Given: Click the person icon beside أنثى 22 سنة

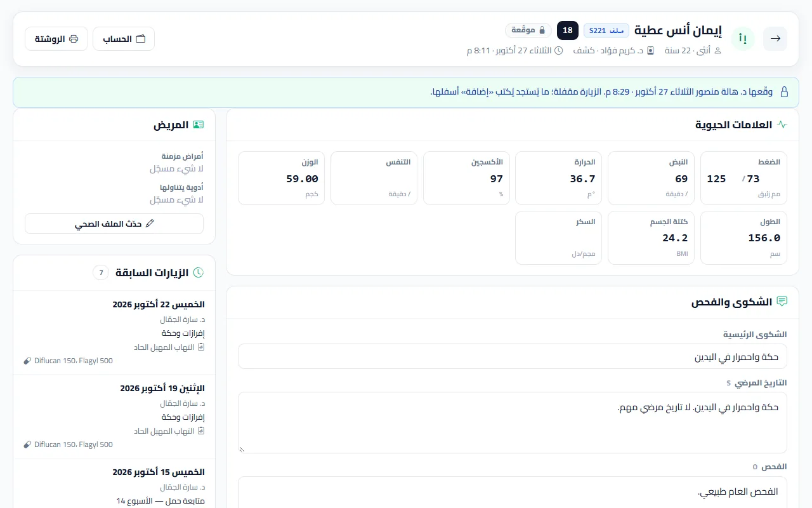Looking at the screenshot, I should (718, 50).
